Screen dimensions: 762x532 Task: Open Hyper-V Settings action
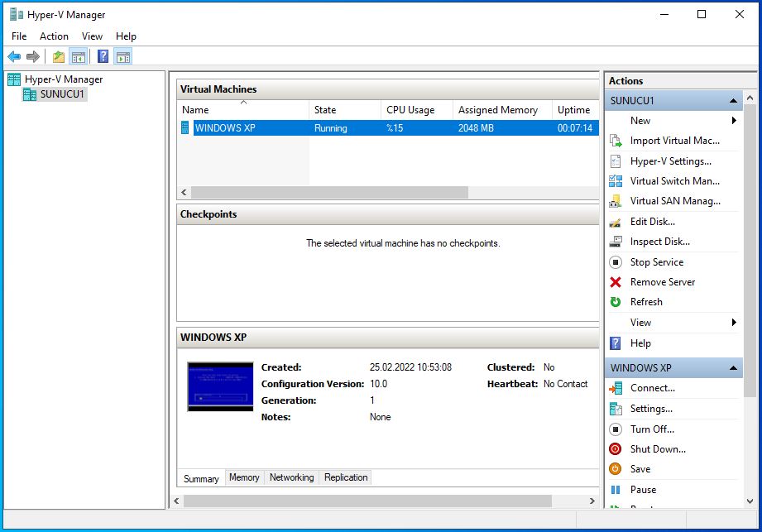coord(671,161)
